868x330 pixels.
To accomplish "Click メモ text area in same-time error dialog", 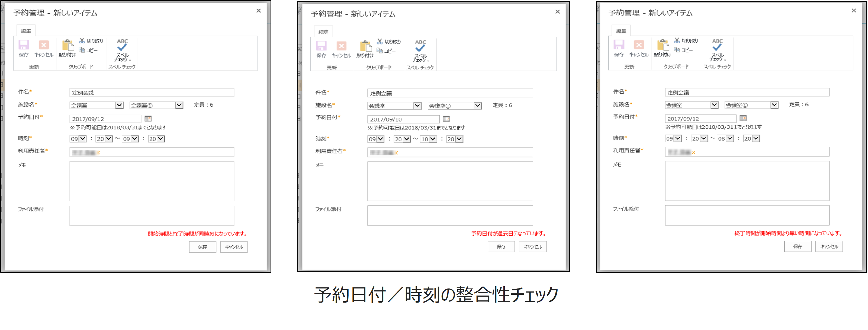I will click(x=152, y=181).
